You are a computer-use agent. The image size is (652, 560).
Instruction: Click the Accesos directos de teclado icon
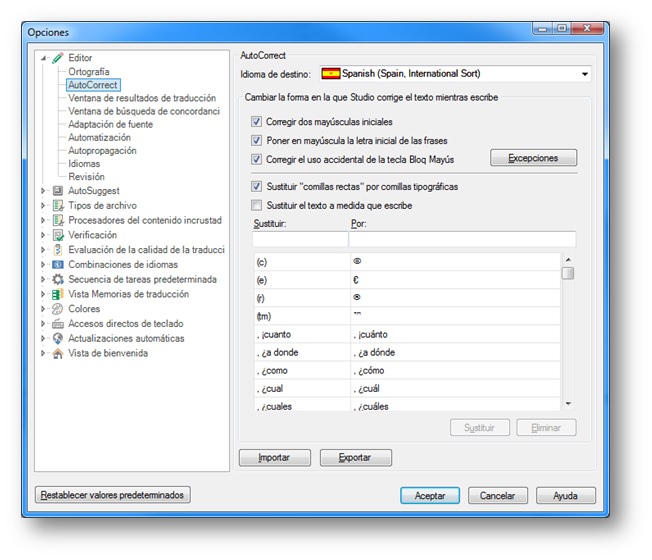pyautogui.click(x=58, y=323)
